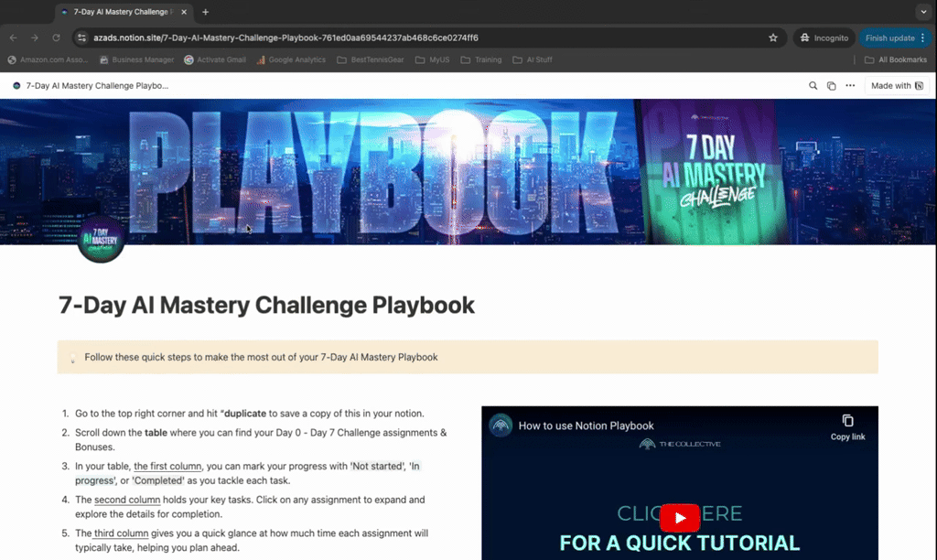Image resolution: width=937 pixels, height=560 pixels.
Task: Click the Finish update button
Action: [892, 38]
